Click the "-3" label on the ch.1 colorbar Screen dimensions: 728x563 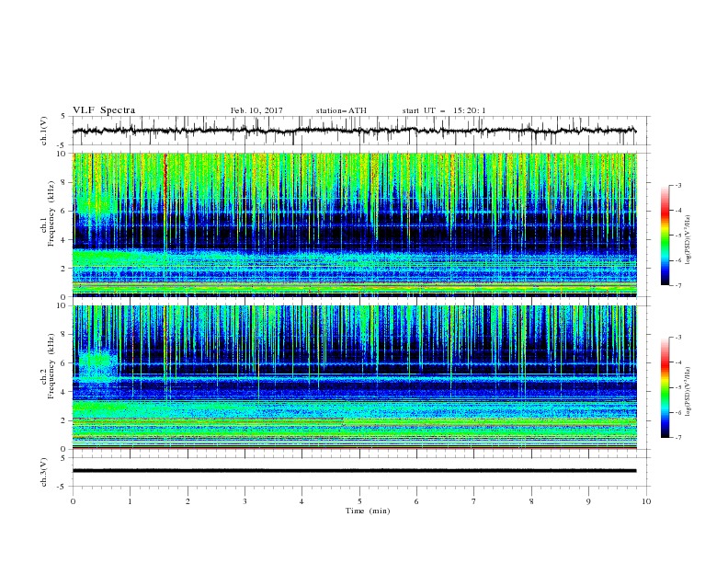(x=678, y=185)
